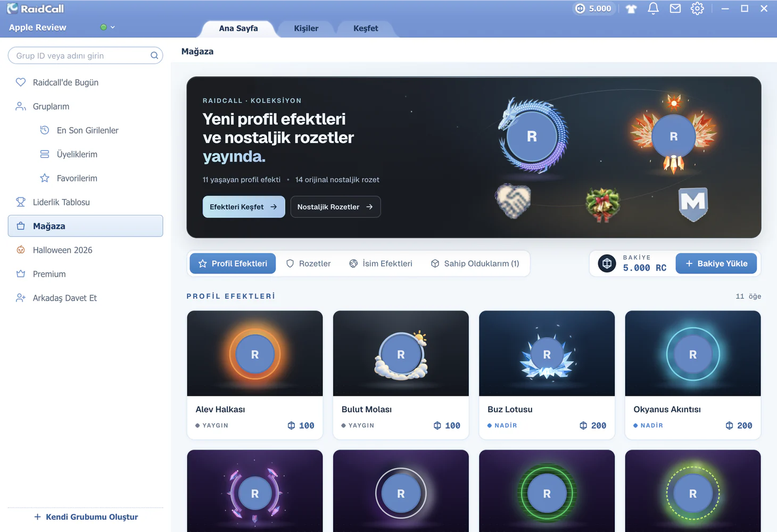
Task: Open the notifications bell icon
Action: pos(653,9)
